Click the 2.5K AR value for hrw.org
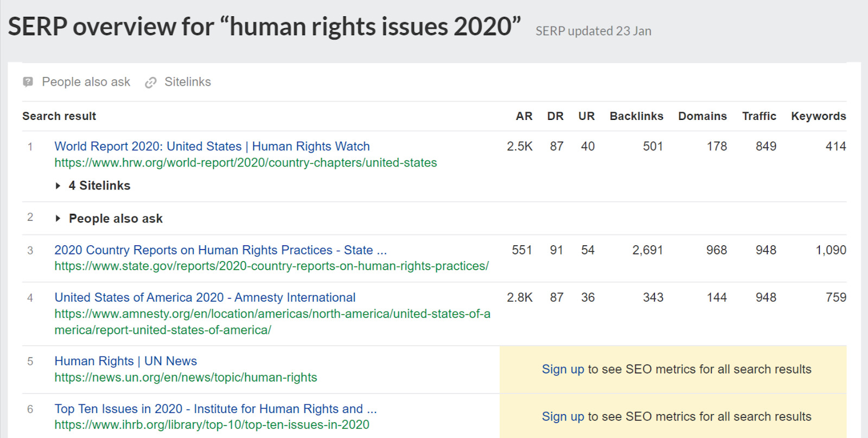Viewport: 868px width, 438px height. pos(520,146)
